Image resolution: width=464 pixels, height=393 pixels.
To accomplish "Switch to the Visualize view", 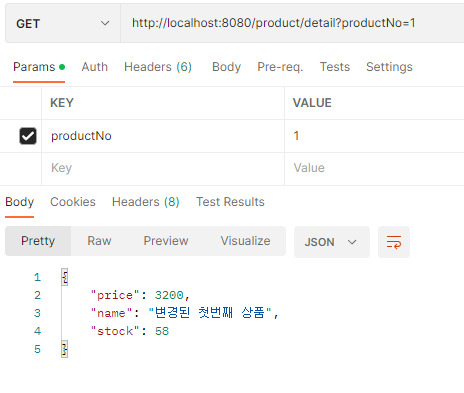I will pos(245,241).
